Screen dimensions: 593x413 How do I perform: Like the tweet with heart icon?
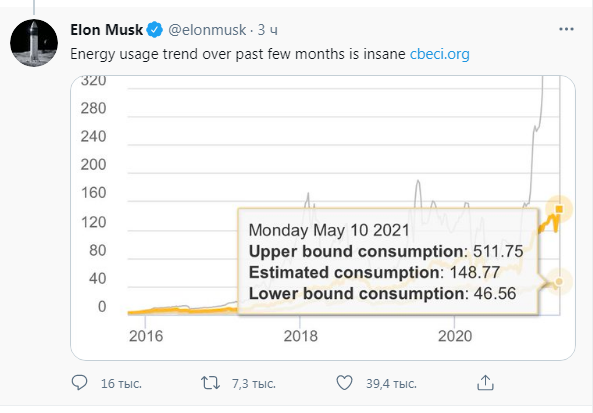(344, 383)
